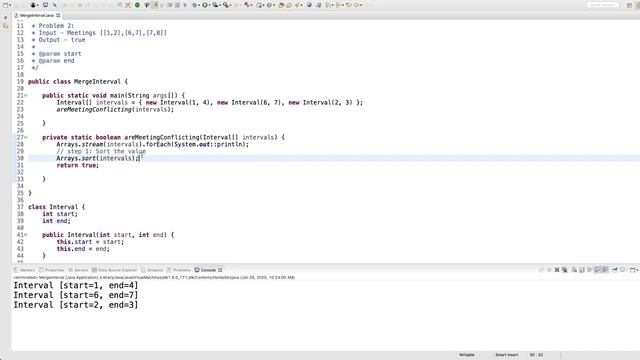Click the Smart Insert status bar entry
Viewport: 640px width, 360px height.
pos(507,355)
